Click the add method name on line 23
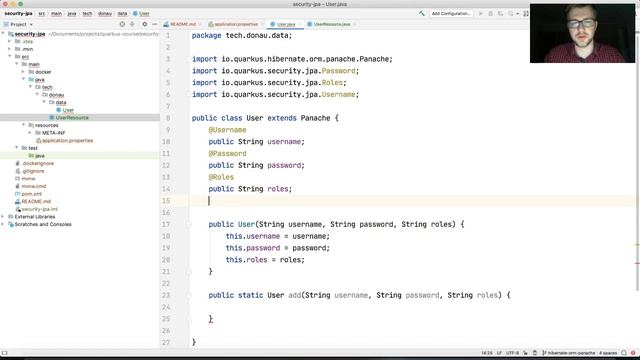This screenshot has width=640, height=360. pos(294,295)
